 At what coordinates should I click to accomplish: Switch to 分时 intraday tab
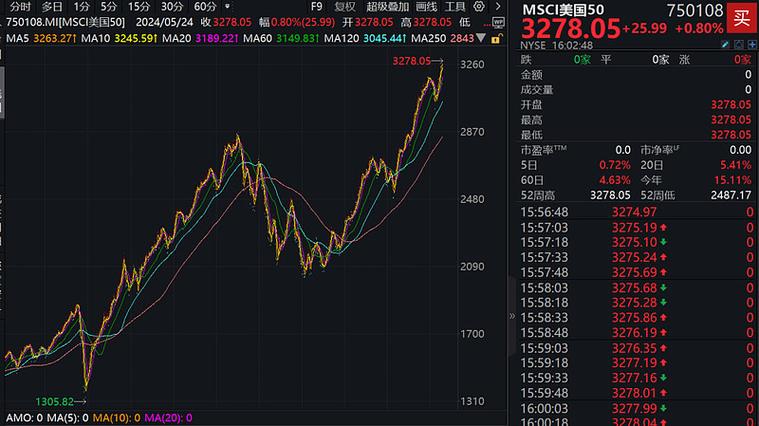point(20,7)
